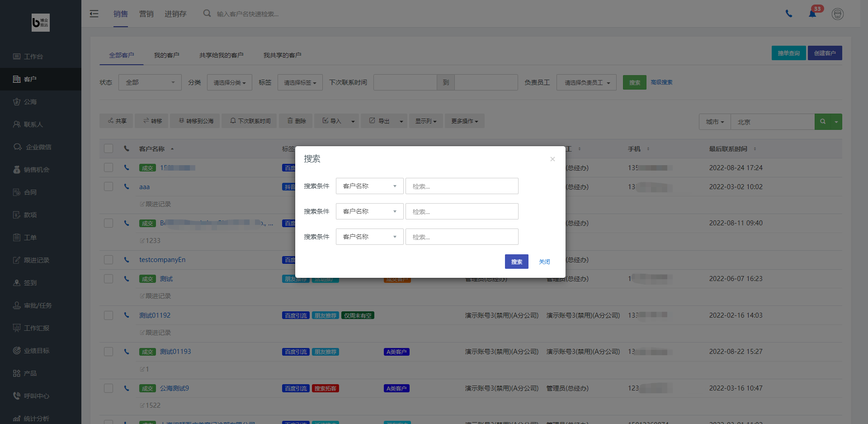
Task: Open the 请选择负责员工 dropdown
Action: coord(586,82)
